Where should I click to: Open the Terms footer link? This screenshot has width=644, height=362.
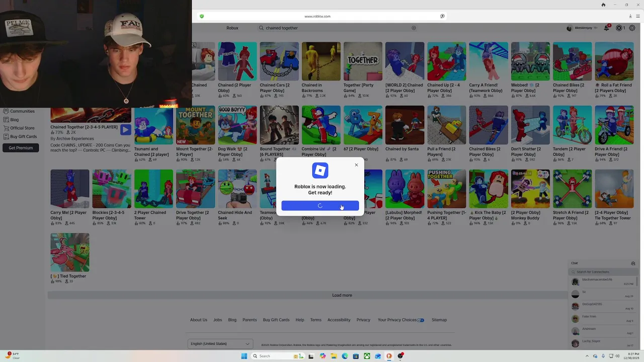(315, 320)
